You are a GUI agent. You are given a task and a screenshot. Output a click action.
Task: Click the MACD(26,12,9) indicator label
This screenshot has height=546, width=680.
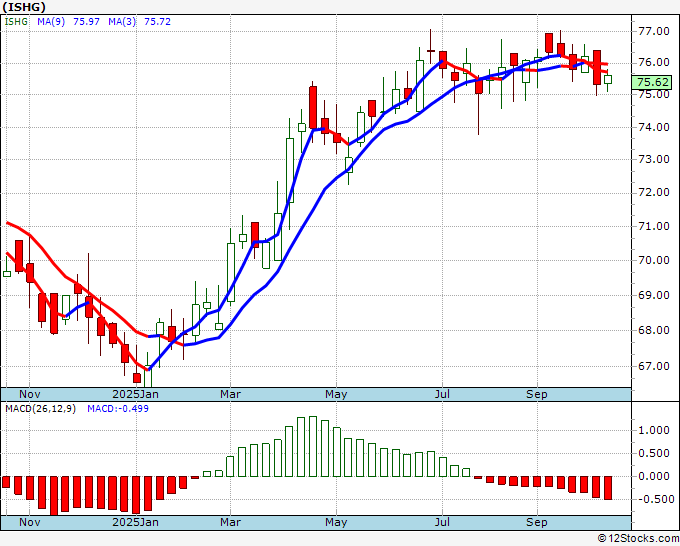40,409
